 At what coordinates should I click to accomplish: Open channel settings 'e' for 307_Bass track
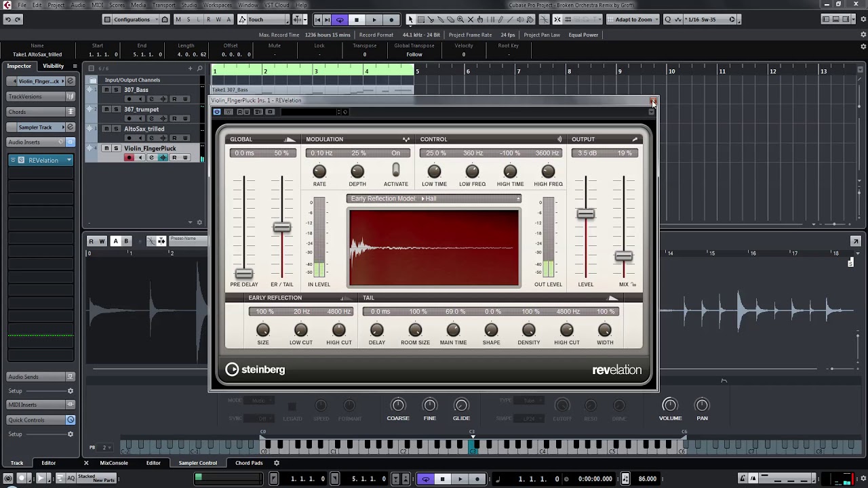[152, 99]
